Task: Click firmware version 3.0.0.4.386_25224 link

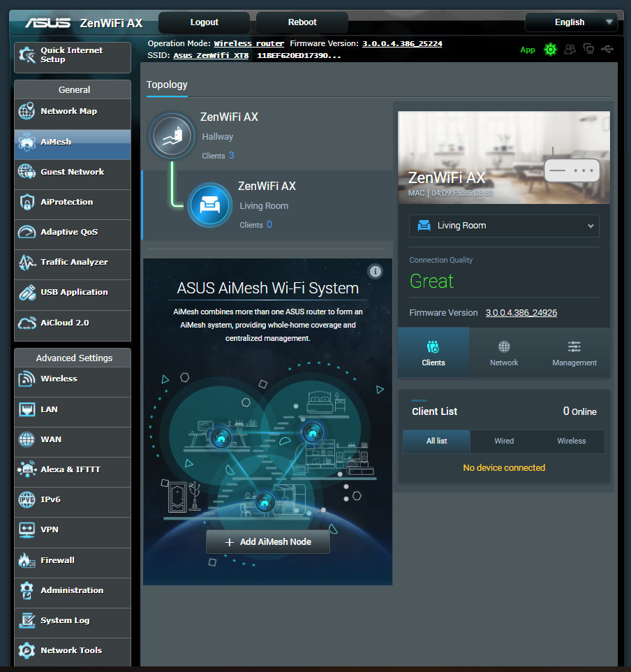Action: tap(402, 44)
